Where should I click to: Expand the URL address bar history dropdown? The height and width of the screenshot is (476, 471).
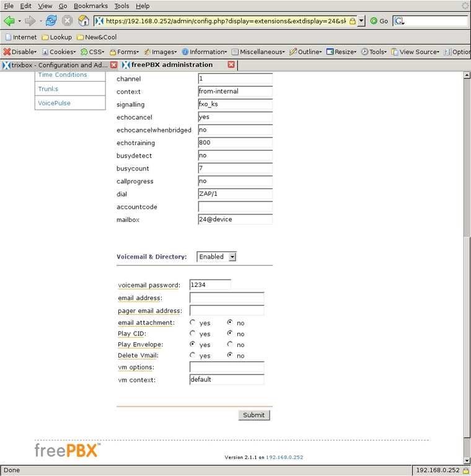coord(361,20)
